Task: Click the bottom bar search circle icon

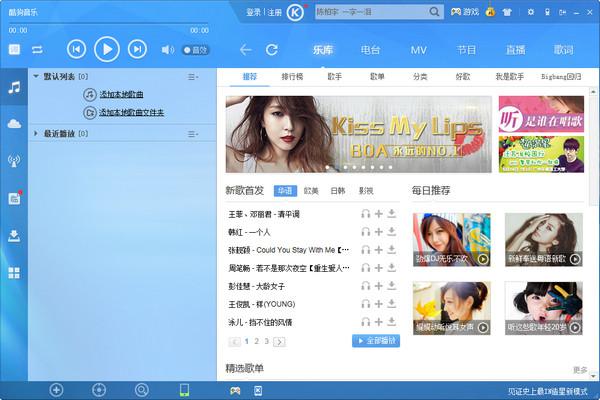Action: click(142, 390)
